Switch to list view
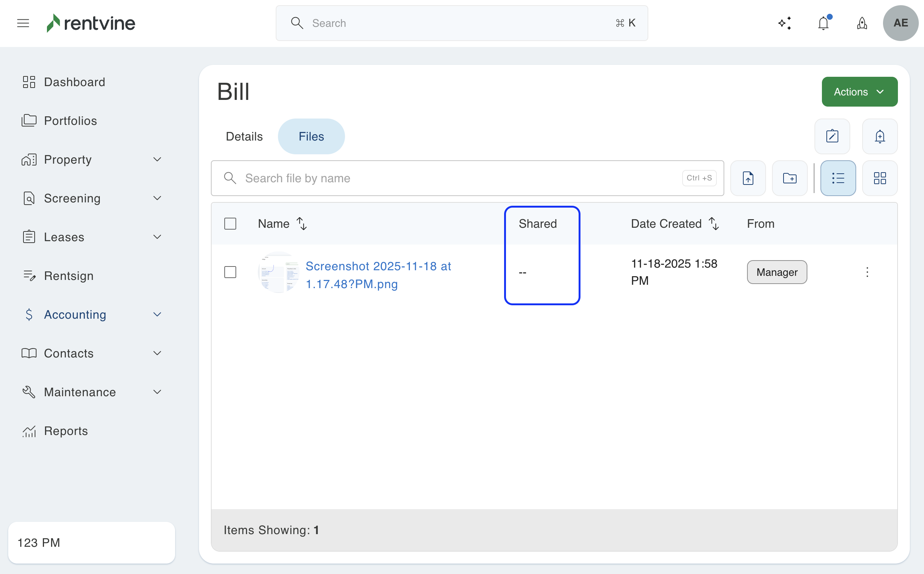The image size is (924, 574). [x=838, y=178]
